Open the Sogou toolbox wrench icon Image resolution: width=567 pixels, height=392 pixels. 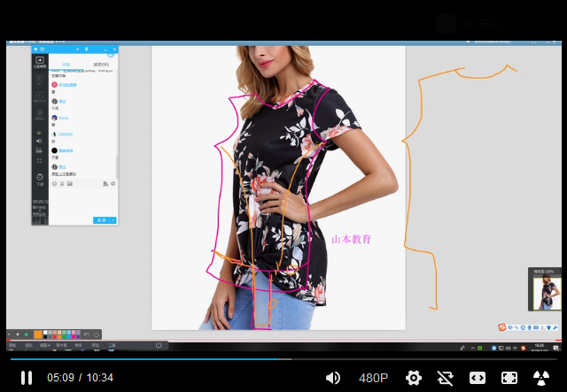[555, 327]
